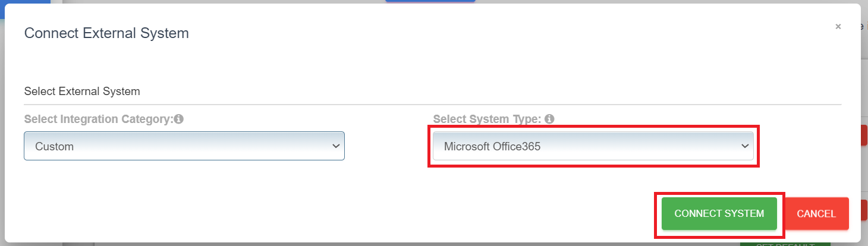The image size is (868, 246).
Task: Click the upper red button at right edge
Action: (864, 135)
